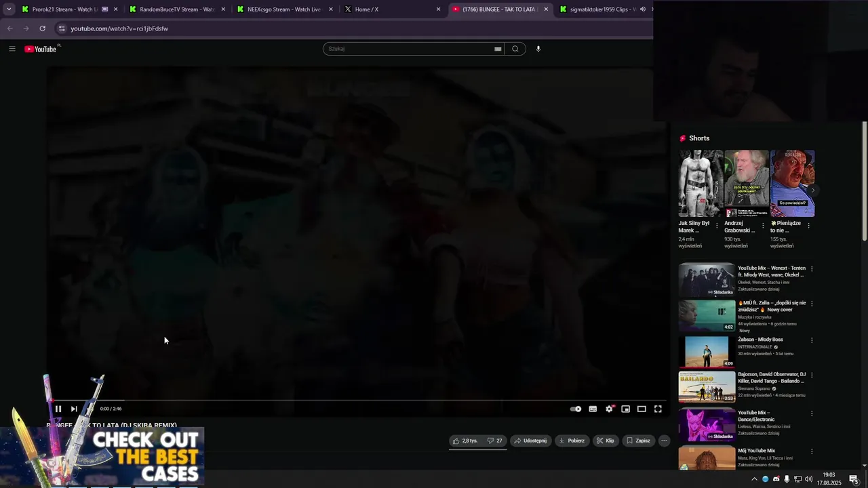The width and height of the screenshot is (868, 488).
Task: Click the video progress bar
Action: [x=357, y=400]
